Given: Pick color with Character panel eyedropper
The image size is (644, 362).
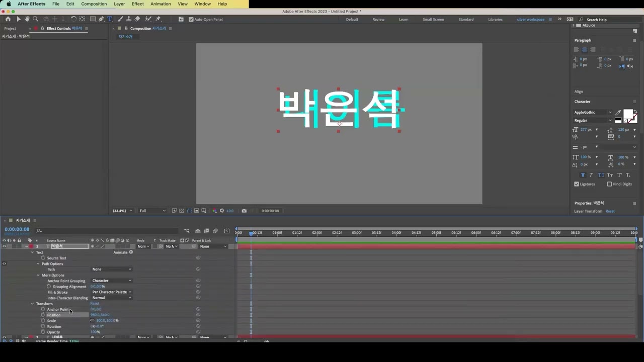Looking at the screenshot, I should 618,113.
